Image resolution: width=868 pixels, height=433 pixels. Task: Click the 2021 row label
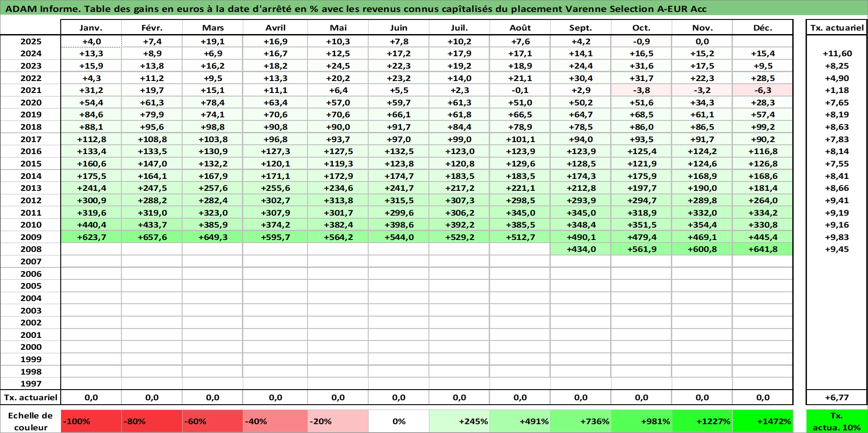31,90
